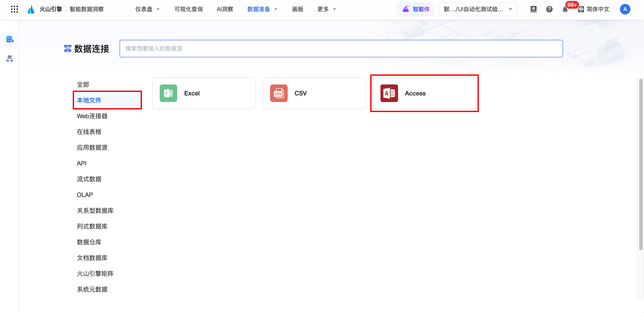The height and width of the screenshot is (313, 644).
Task: Click the Excel file icon
Action: point(168,93)
